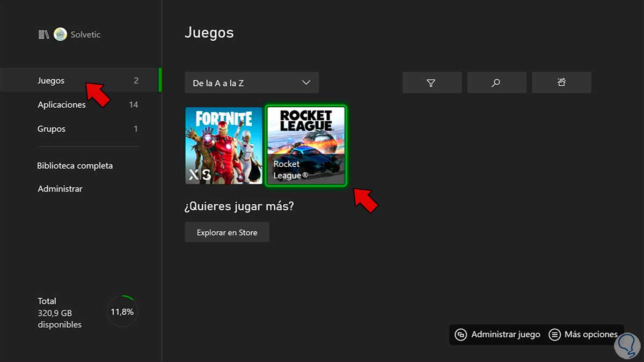Click the Administrar juego view button icon
Image resolution: width=644 pixels, height=362 pixels.
(460, 335)
